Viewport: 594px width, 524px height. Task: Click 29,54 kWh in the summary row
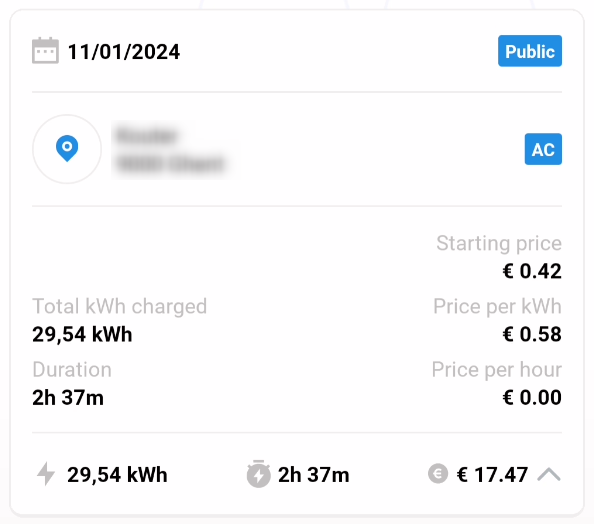(117, 474)
